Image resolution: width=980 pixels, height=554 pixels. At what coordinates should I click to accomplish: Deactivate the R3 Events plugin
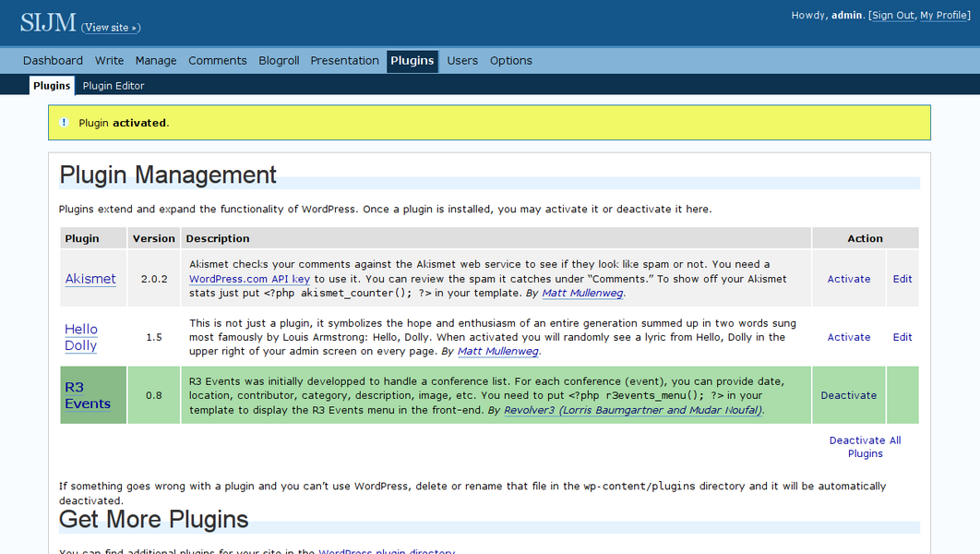coord(849,395)
